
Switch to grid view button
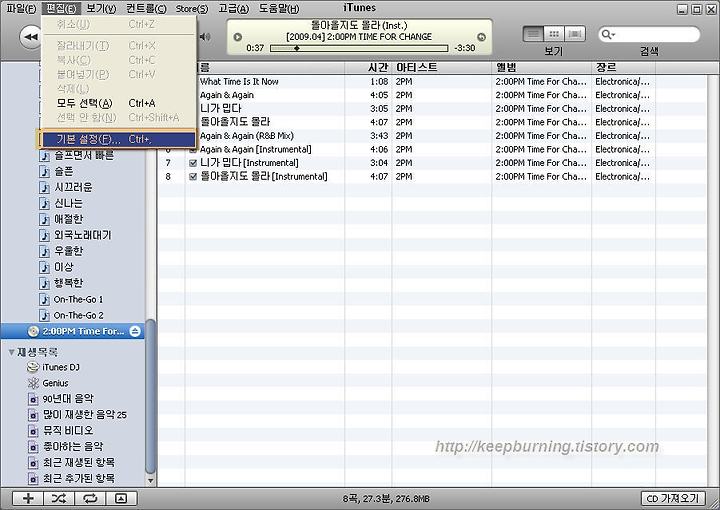click(x=554, y=34)
